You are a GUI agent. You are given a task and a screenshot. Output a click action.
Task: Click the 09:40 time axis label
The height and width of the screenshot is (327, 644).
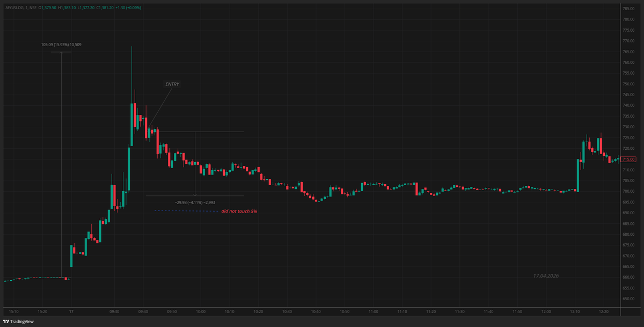[x=143, y=311]
